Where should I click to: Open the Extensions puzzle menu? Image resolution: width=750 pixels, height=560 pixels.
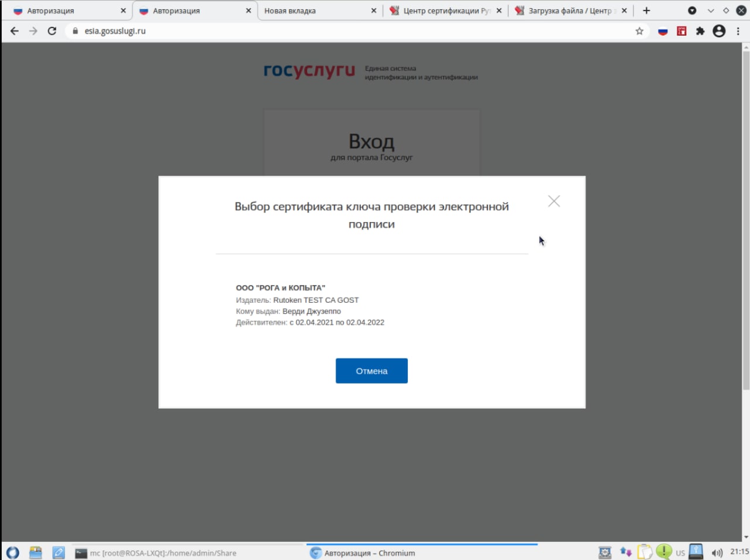point(700,31)
